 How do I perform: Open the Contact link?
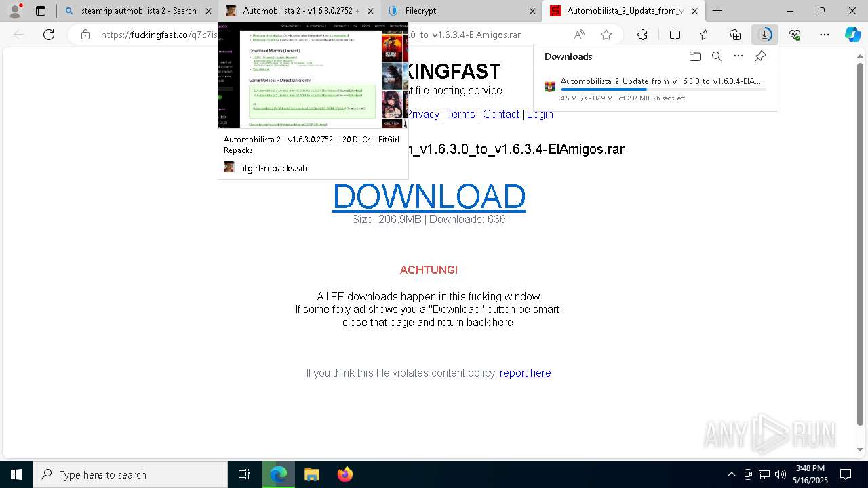tap(501, 114)
